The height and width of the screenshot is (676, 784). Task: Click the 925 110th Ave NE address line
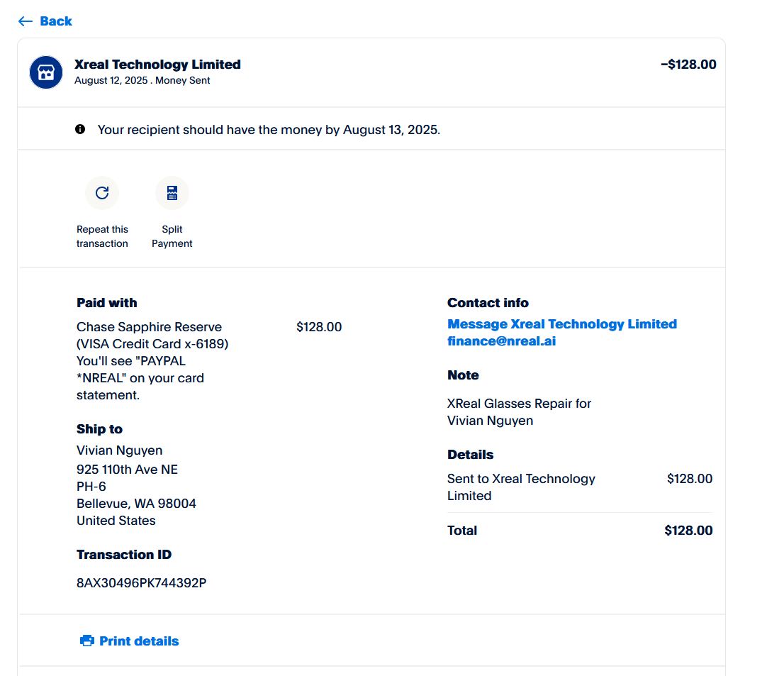point(127,470)
